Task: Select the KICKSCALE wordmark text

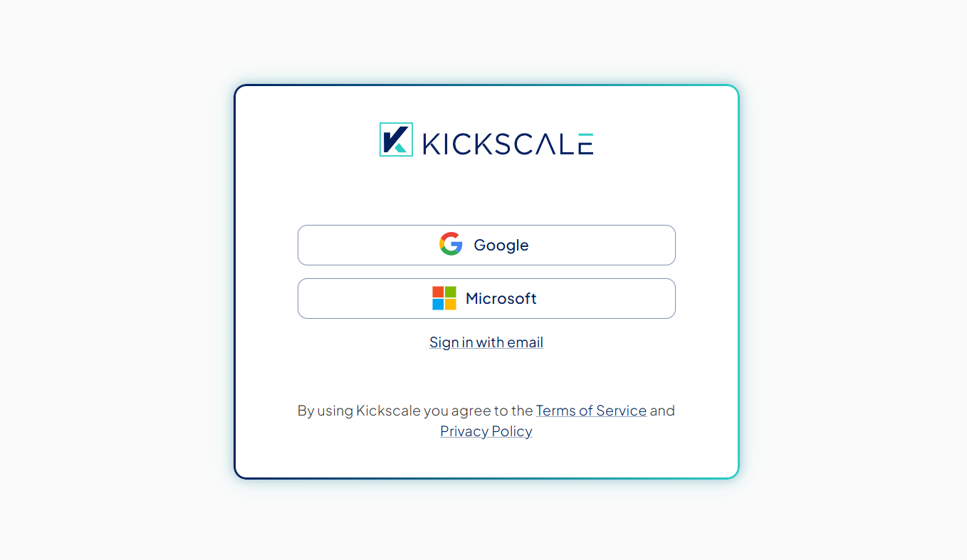Action: (x=507, y=140)
